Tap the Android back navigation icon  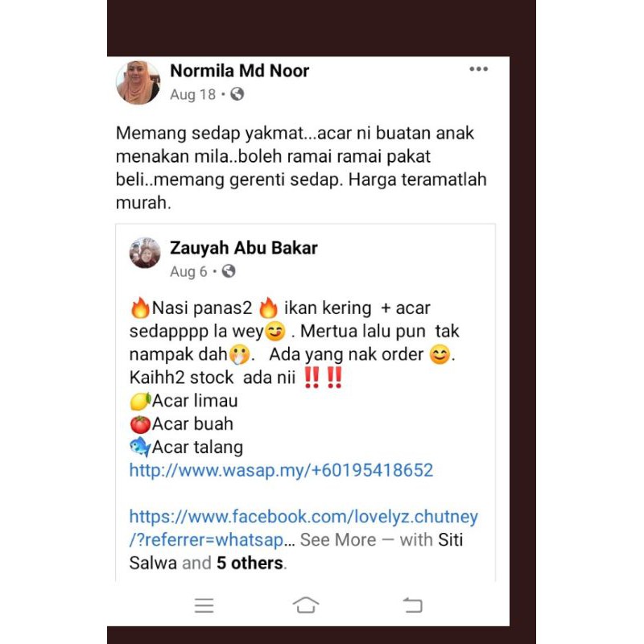412,605
